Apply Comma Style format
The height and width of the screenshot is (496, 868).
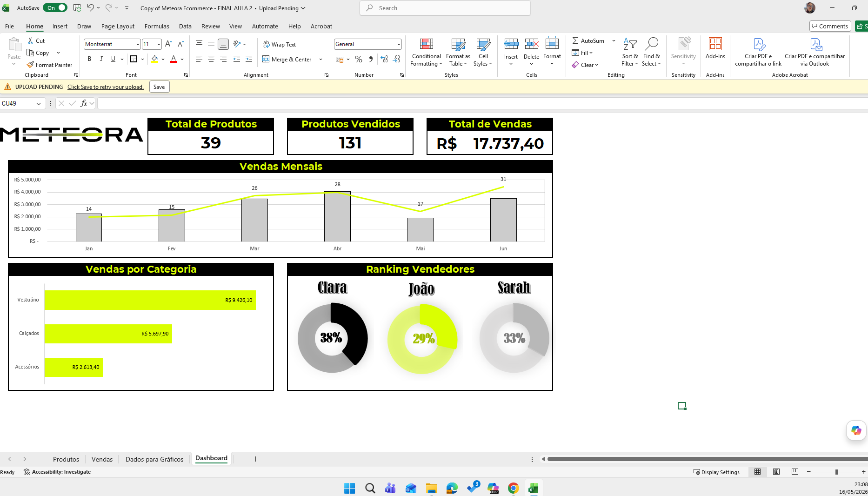(371, 59)
